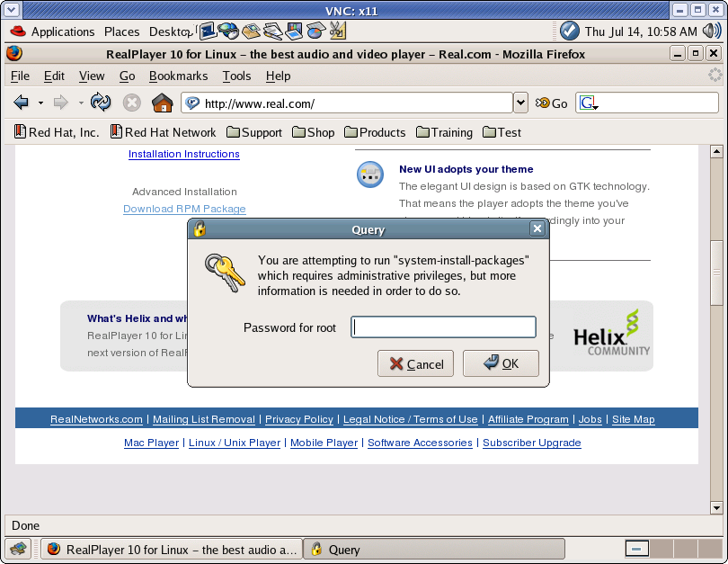Screen dimensions: 728x564
Task: Expand the URL bar history dropdown
Action: point(521,103)
